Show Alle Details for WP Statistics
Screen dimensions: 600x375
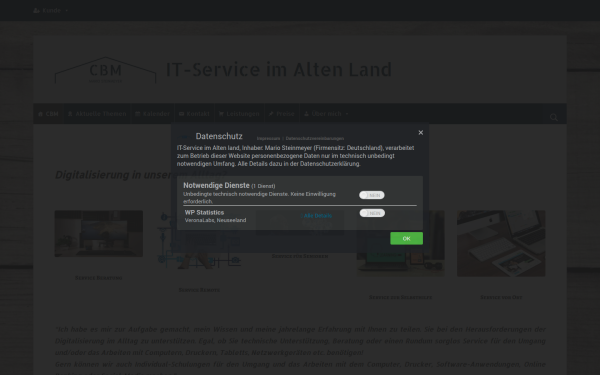tap(316, 216)
